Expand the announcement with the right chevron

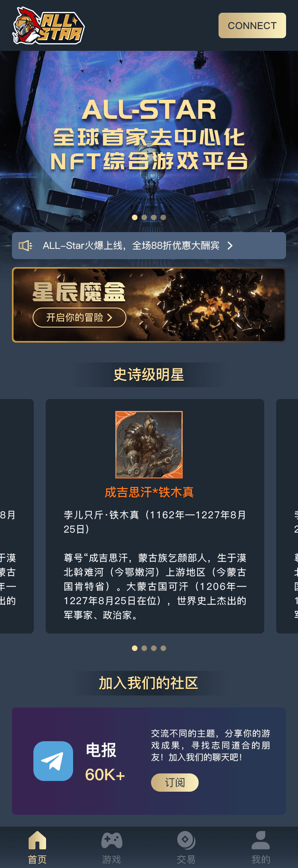tap(230, 246)
